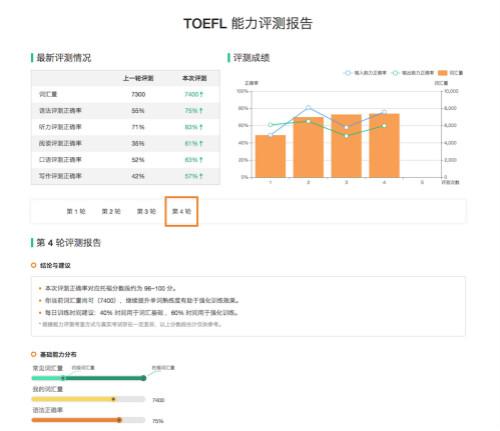Switch to the 第1轮 tab
Image resolution: width=500 pixels, height=431 pixels.
click(x=76, y=211)
